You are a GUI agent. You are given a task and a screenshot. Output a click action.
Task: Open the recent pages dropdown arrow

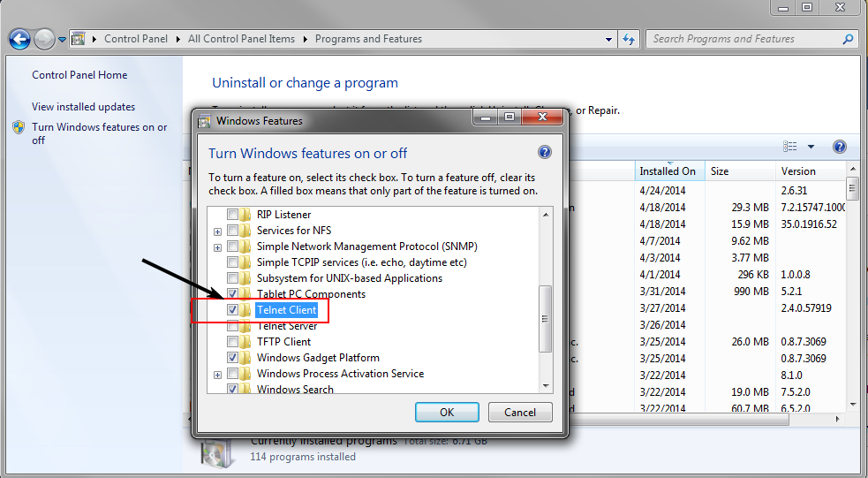62,40
